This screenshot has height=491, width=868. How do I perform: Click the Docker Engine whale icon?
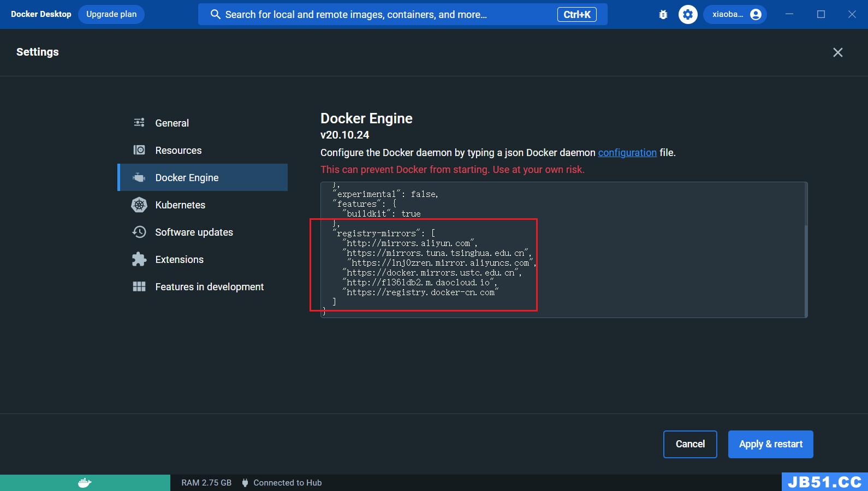click(139, 177)
